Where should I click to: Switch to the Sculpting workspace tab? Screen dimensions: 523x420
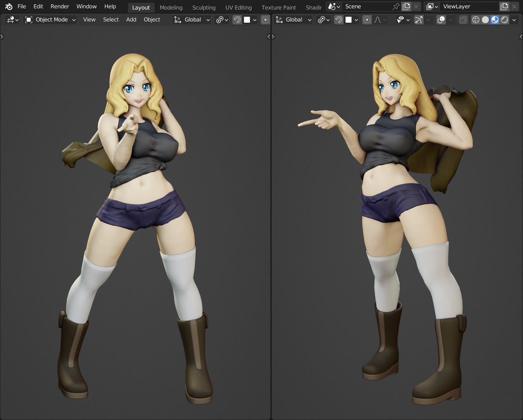pyautogui.click(x=204, y=7)
